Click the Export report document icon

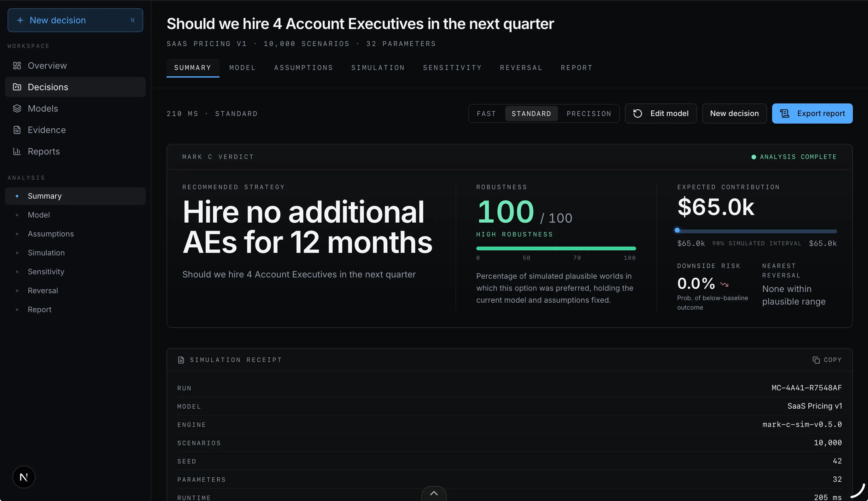[785, 114]
